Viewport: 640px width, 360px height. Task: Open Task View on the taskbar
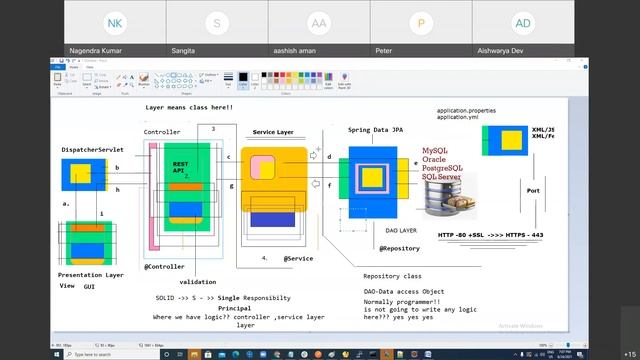pos(180,354)
